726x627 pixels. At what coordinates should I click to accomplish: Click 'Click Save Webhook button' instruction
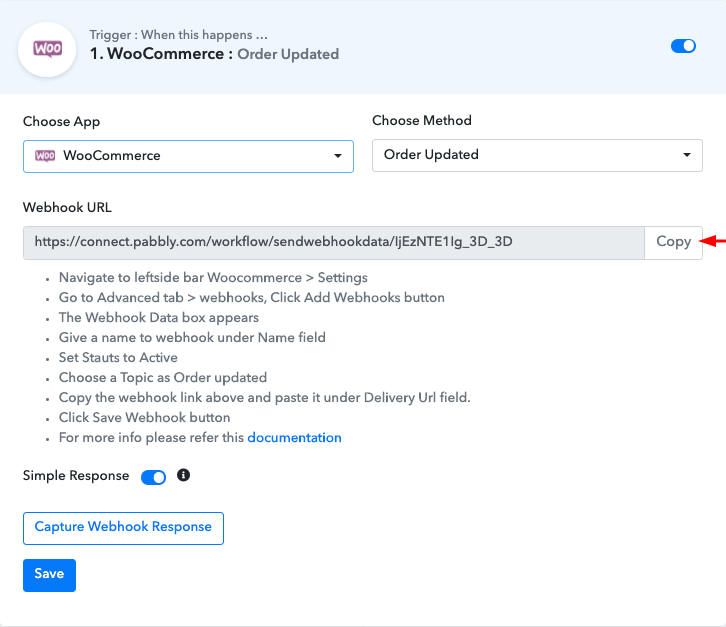point(144,417)
